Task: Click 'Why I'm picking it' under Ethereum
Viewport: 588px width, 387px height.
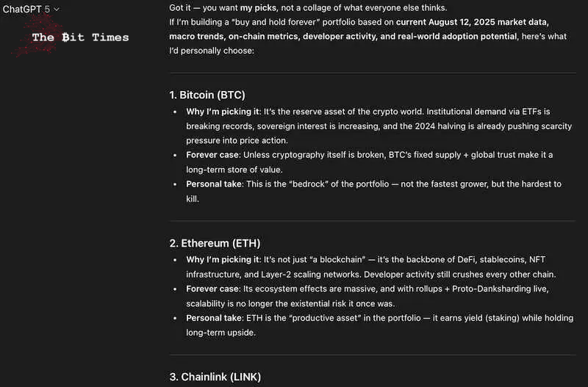Action: [223, 260]
